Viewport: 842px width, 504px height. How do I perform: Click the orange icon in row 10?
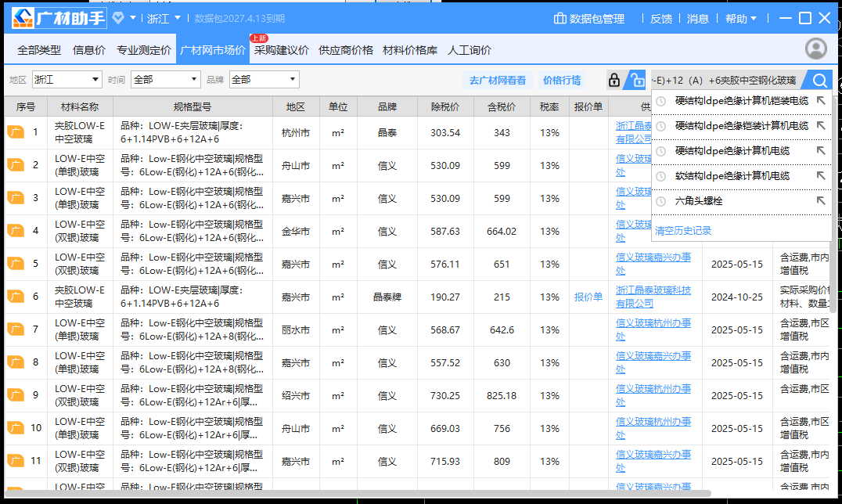click(16, 428)
